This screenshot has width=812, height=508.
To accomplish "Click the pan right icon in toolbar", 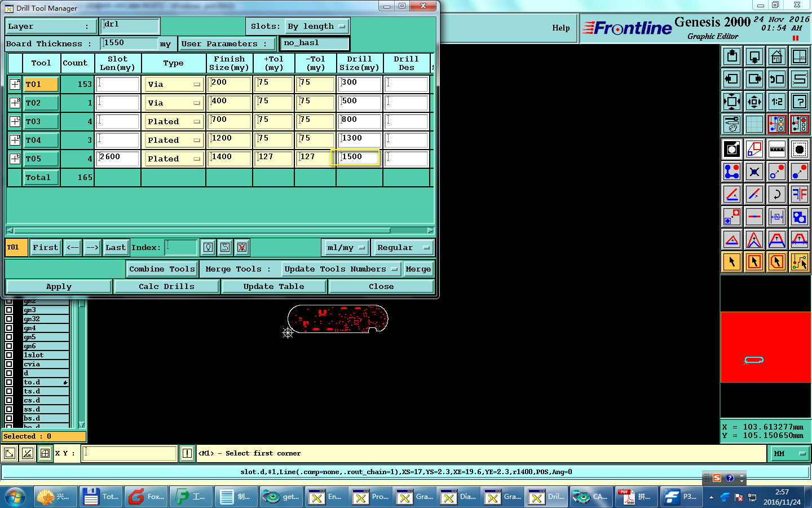I will click(x=754, y=79).
